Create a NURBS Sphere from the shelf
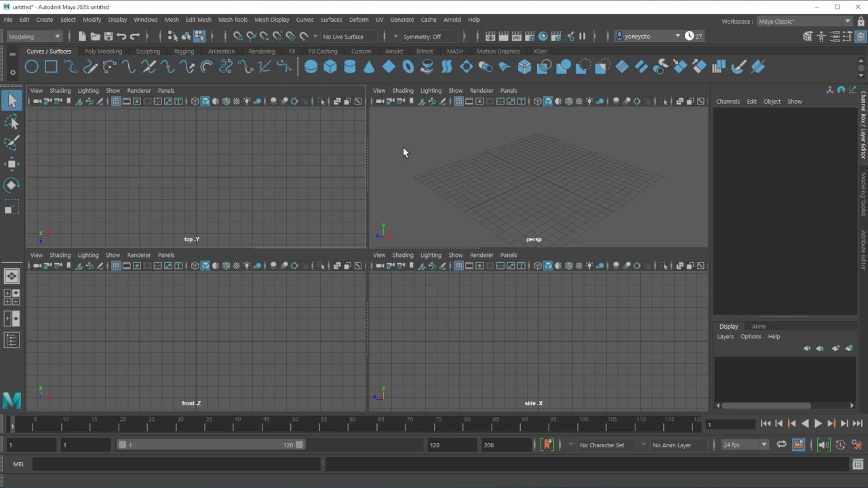 coord(311,66)
